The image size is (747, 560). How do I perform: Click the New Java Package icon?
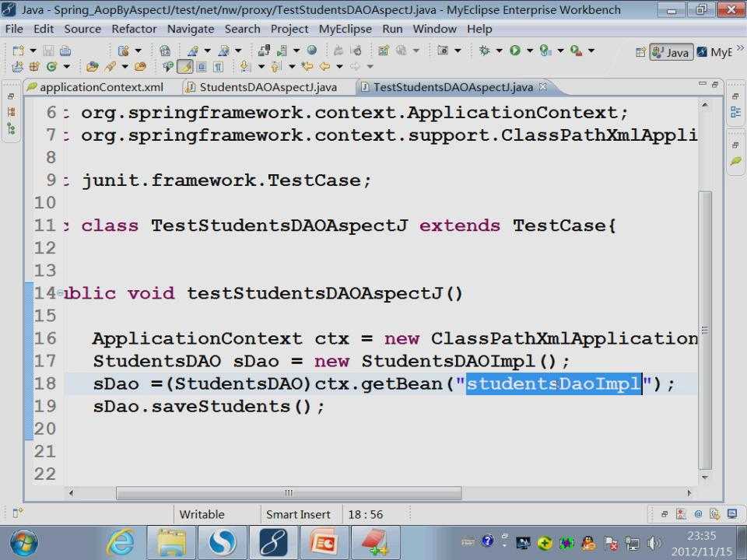click(34, 67)
